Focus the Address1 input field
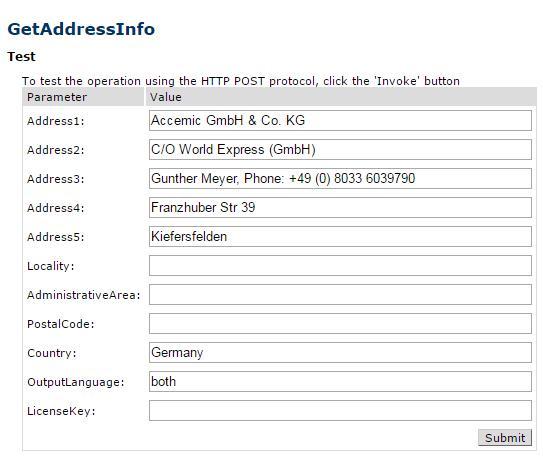 pyautogui.click(x=340, y=121)
